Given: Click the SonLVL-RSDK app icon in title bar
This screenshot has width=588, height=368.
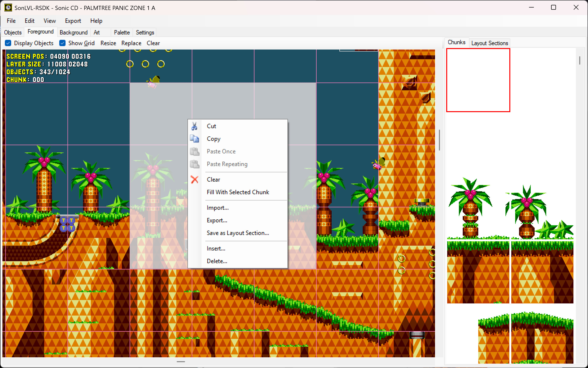Looking at the screenshot, I should point(8,8).
